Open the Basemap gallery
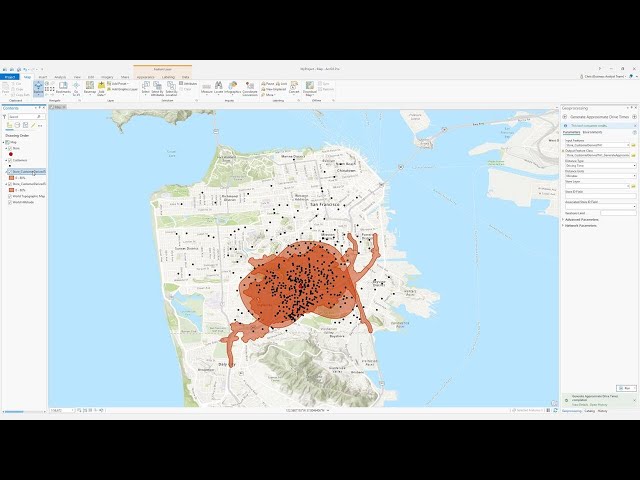640x480 pixels. tap(90, 88)
